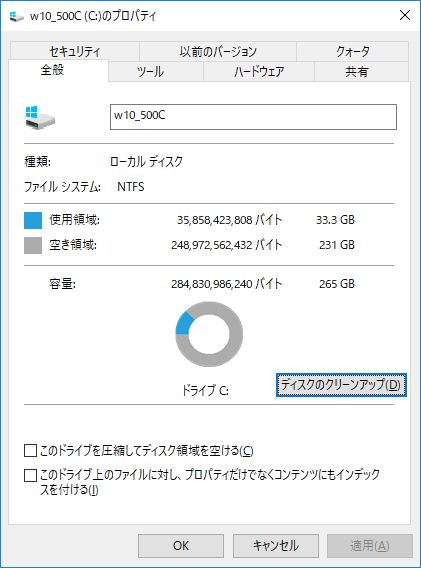Image resolution: width=421 pixels, height=568 pixels.
Task: Click the blue 使用領域 color square
Action: [x=33, y=220]
